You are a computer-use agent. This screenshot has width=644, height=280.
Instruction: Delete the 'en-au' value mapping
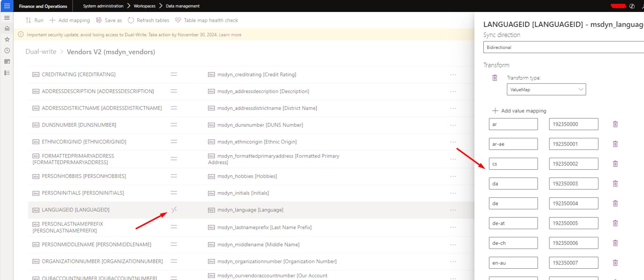click(615, 263)
